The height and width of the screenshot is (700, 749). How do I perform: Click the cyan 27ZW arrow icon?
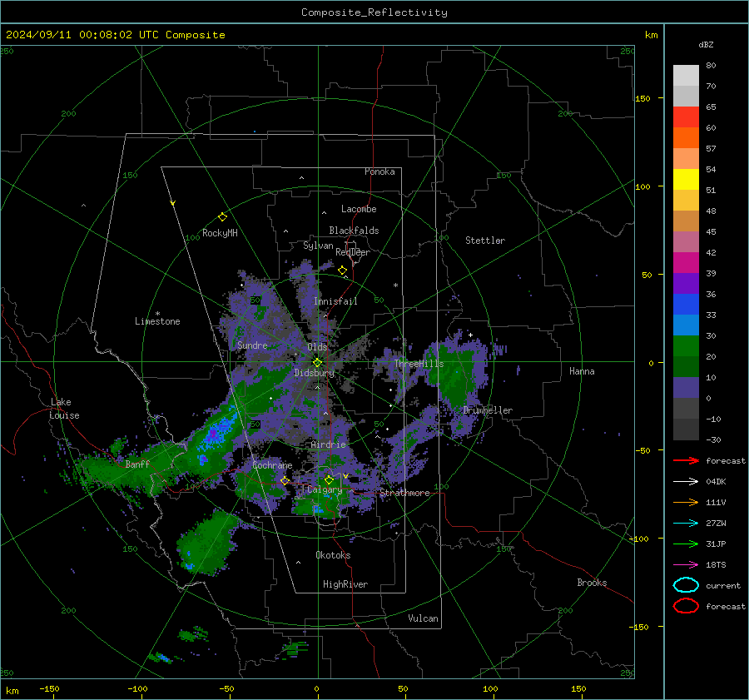686,523
